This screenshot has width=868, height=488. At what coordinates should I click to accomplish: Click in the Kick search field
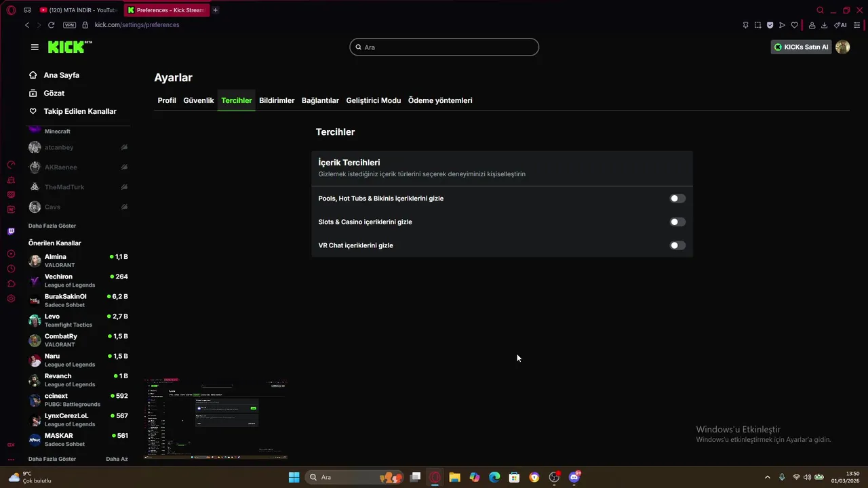pyautogui.click(x=444, y=47)
